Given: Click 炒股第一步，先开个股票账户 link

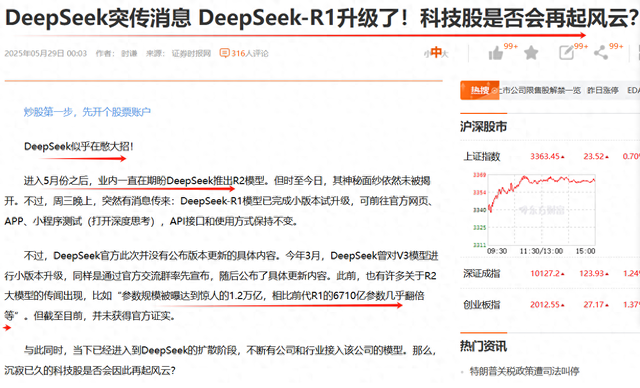Looking at the screenshot, I should (87, 112).
